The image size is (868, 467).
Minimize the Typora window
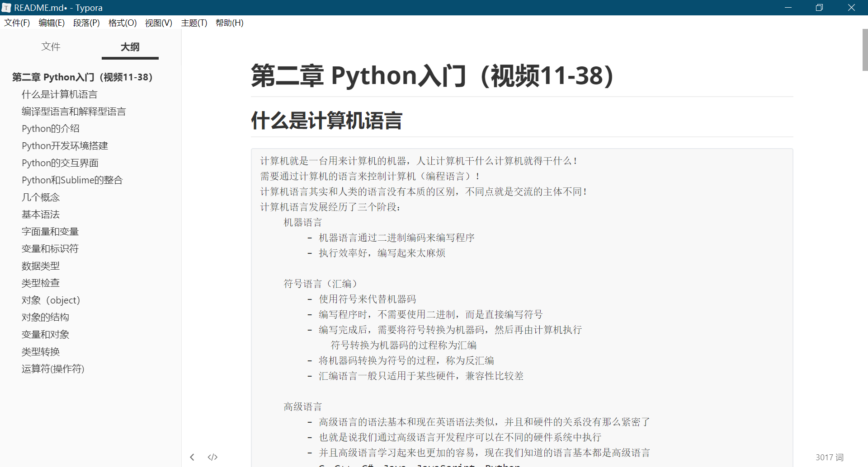tap(788, 8)
